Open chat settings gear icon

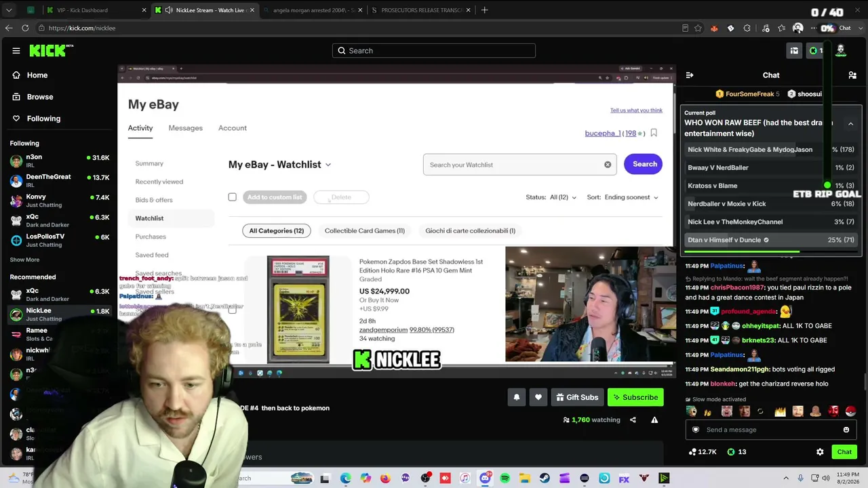[820, 452]
